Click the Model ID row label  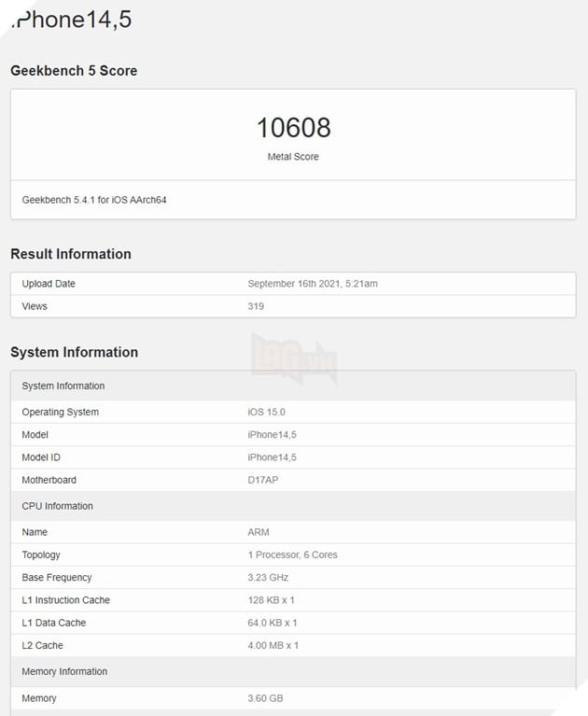point(41,457)
